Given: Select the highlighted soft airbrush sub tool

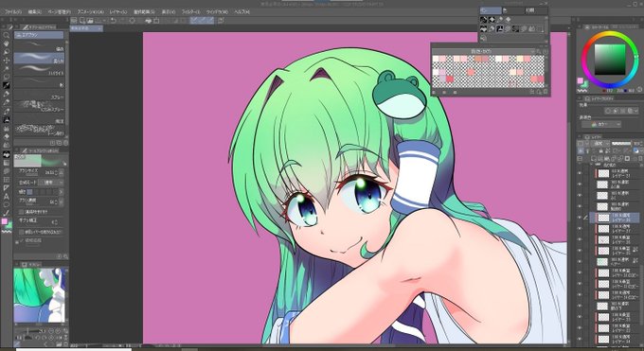Looking at the screenshot, I should pos(40,59).
